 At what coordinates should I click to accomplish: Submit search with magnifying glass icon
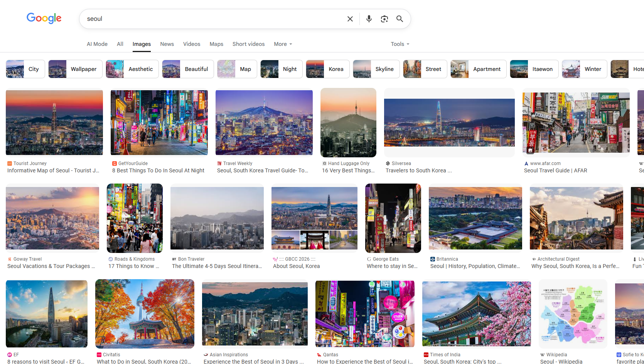tap(400, 19)
